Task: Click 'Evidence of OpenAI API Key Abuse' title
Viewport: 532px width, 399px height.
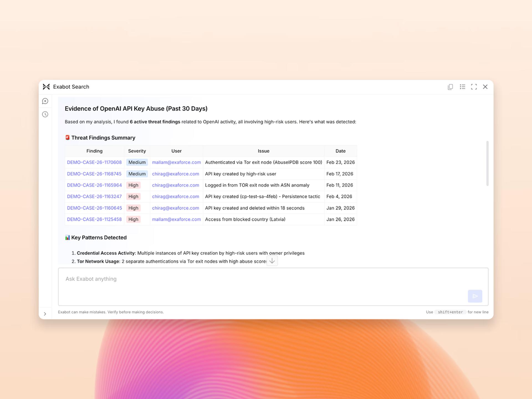Action: point(136,109)
